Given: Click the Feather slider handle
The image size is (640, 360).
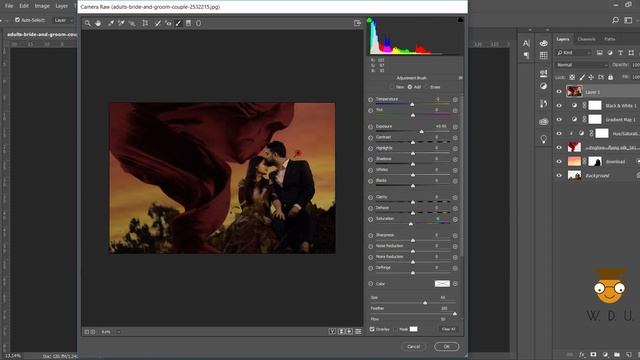Looking at the screenshot, I should point(455,313).
